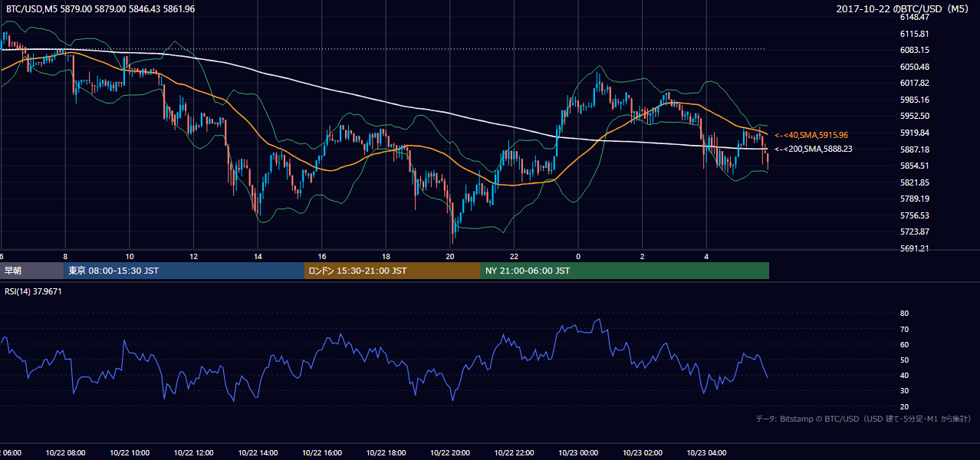
Task: Select price axis label 5723.87
Action: (x=915, y=232)
